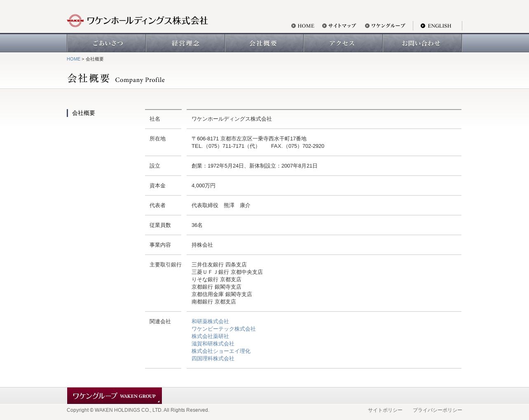Viewport: 529px width, 420px height.
Task: Click the HOME breadcrumb link
Action: pyautogui.click(x=73, y=59)
